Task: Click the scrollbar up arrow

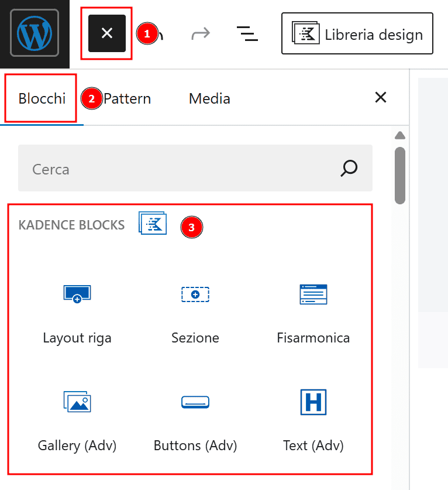Action: point(400,136)
